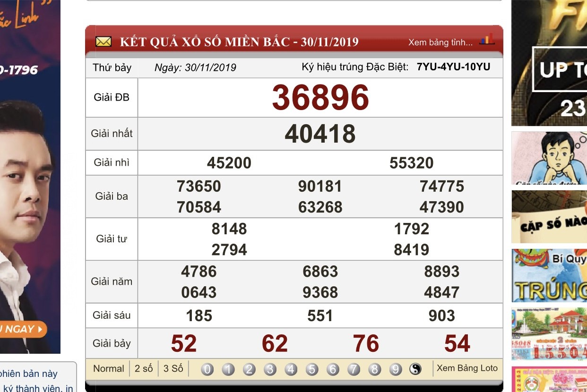Click the thinking boy cartoon ad thumbnail
Viewport: 587px width, 392px height.
549,158
